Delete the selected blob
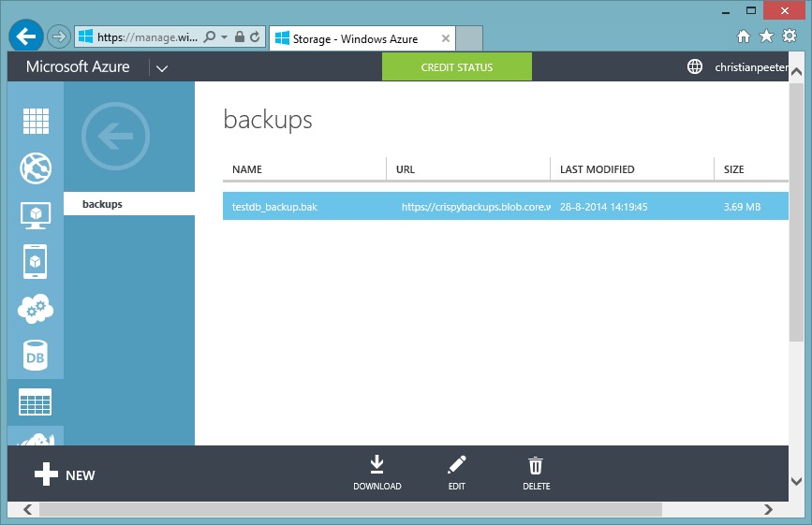 pos(536,473)
